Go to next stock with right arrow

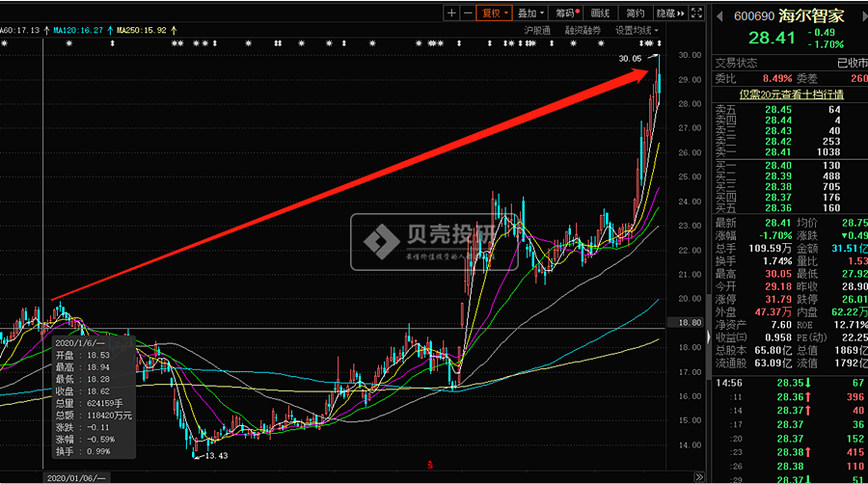(x=864, y=16)
